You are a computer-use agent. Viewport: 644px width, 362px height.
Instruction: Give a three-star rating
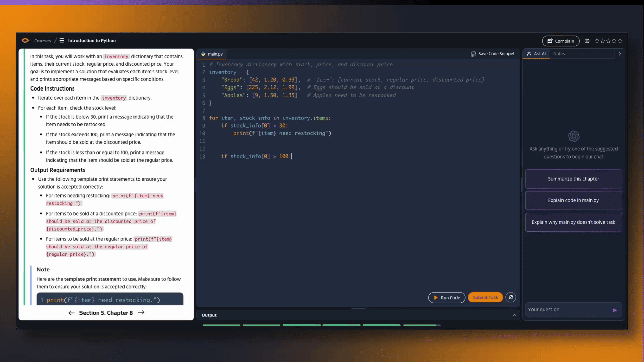(609, 41)
